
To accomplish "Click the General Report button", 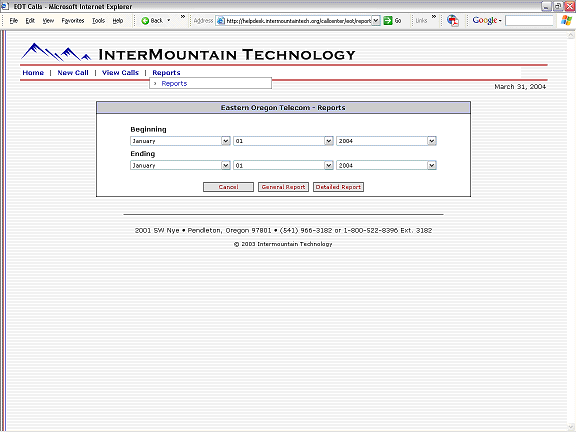I will [x=283, y=187].
